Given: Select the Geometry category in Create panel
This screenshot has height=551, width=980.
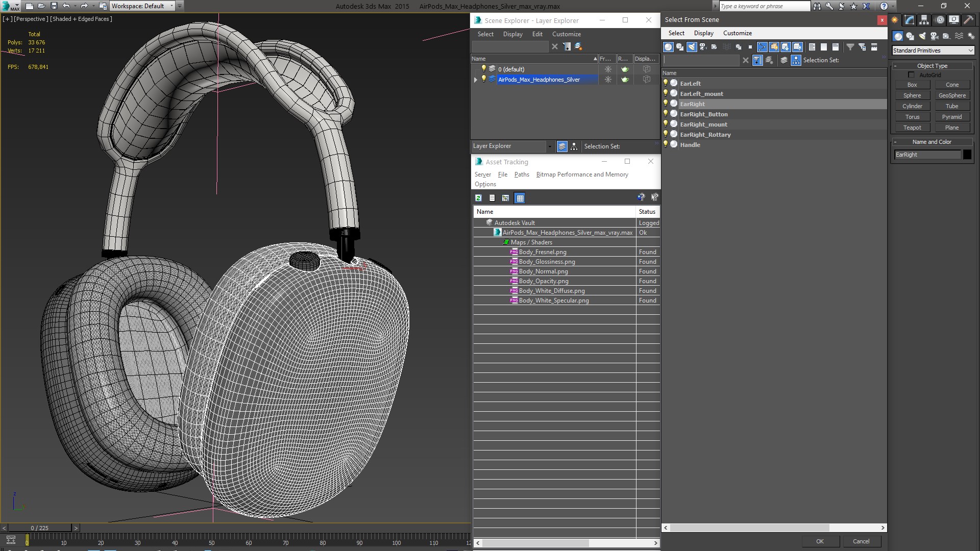Looking at the screenshot, I should pos(898,36).
